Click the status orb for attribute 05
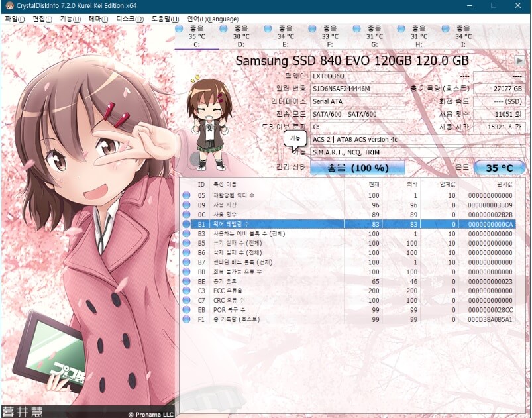Image resolution: width=532 pixels, height=418 pixels. pos(186,195)
